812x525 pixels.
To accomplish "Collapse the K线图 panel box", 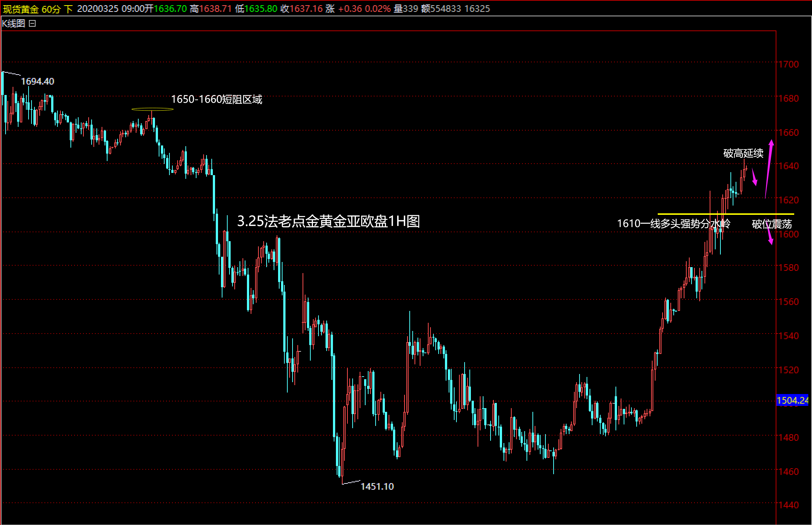I will (32, 23).
